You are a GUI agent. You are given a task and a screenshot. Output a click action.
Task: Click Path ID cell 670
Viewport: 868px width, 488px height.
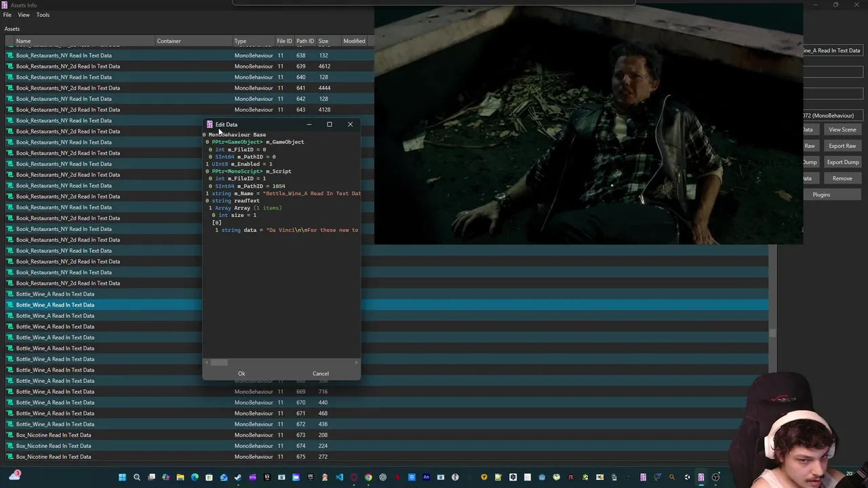300,403
